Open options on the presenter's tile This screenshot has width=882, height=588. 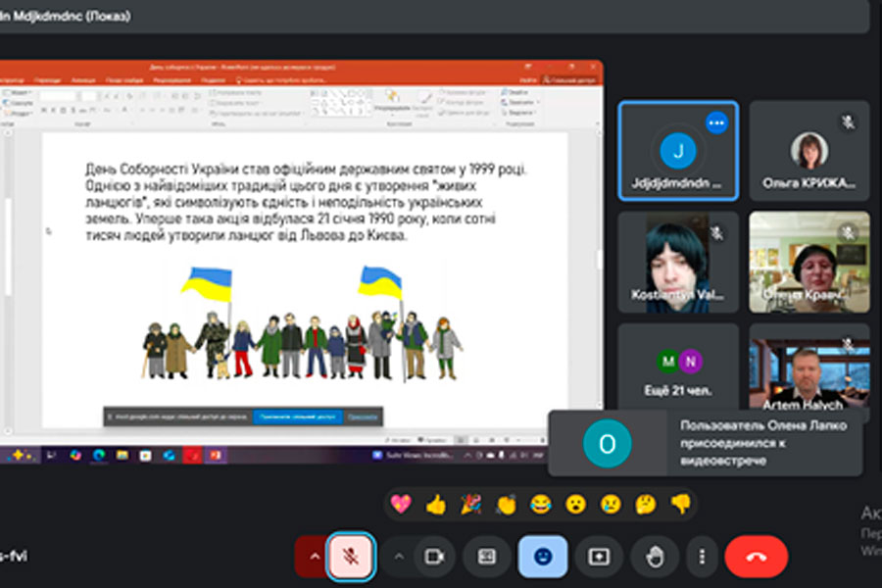click(x=716, y=123)
